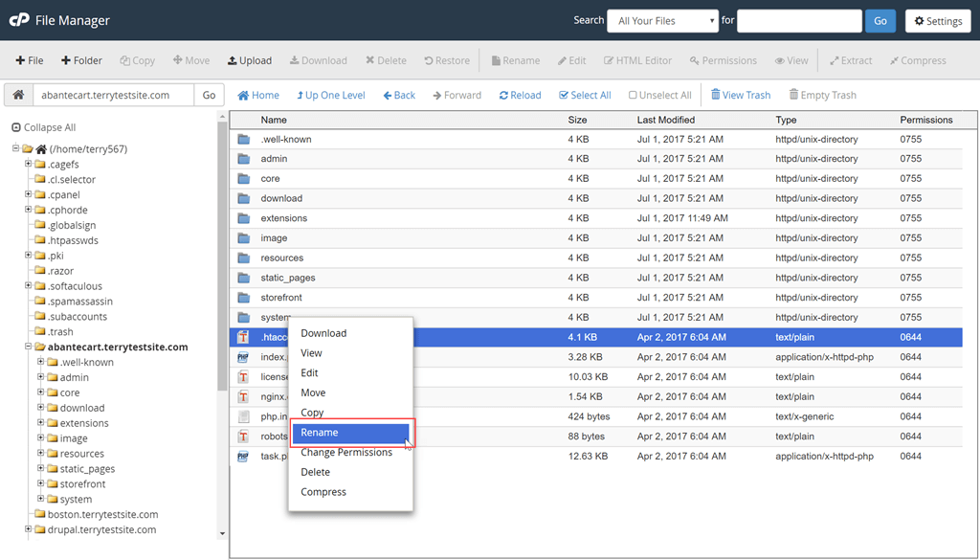Click the admin folder icon in file list
Screen dimensions: 980x560
(x=244, y=159)
